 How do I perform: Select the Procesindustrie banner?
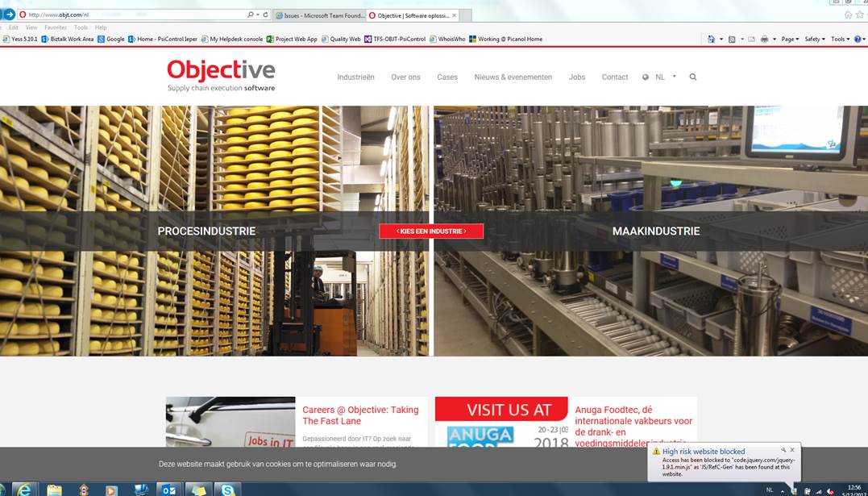coord(206,231)
